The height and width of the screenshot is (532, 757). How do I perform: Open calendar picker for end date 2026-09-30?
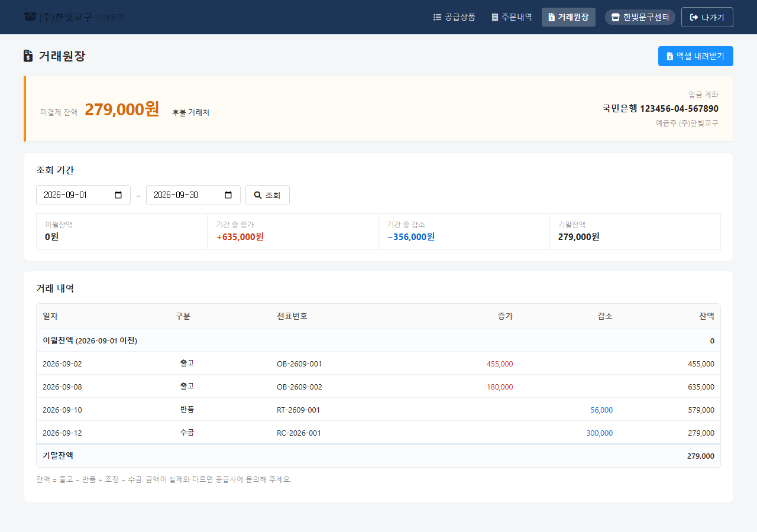tap(228, 195)
